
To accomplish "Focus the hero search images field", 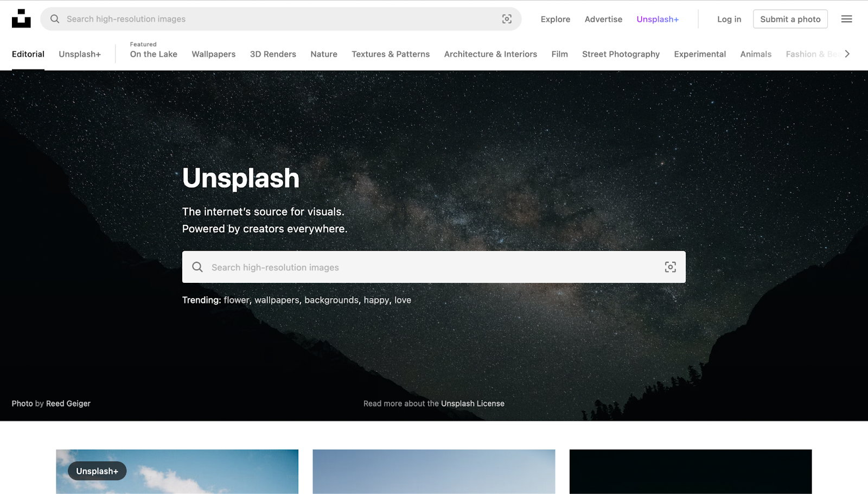I will coord(434,267).
